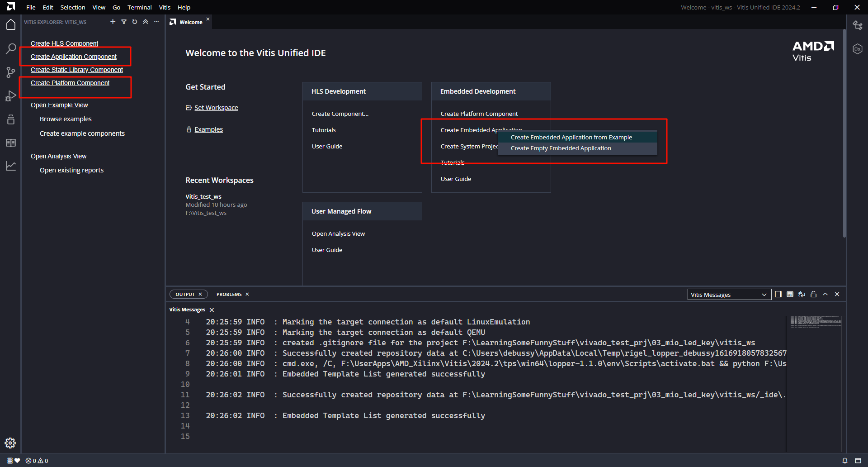
Task: Click errors and warnings count in status bar
Action: (x=37, y=461)
